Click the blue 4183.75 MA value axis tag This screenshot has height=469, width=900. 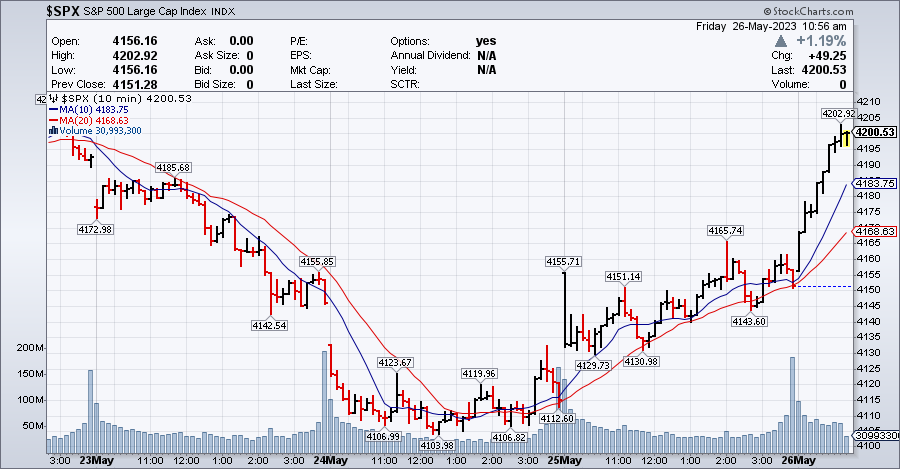click(875, 183)
